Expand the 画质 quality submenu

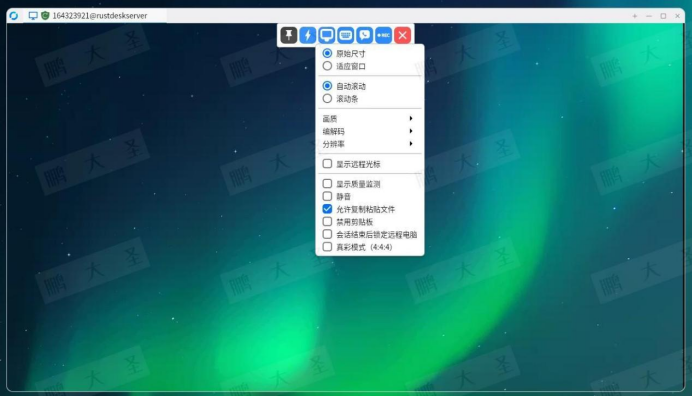[x=370, y=118]
